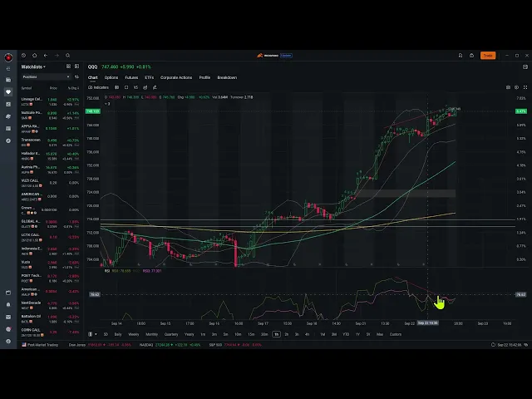Screen dimensions: 532x399
Task: Select the YTD range
Action: point(346,334)
